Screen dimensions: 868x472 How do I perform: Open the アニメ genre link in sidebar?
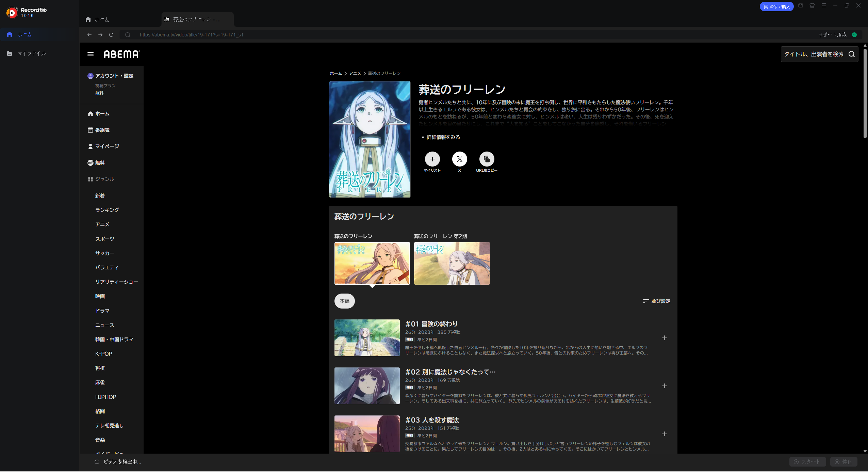tap(102, 224)
